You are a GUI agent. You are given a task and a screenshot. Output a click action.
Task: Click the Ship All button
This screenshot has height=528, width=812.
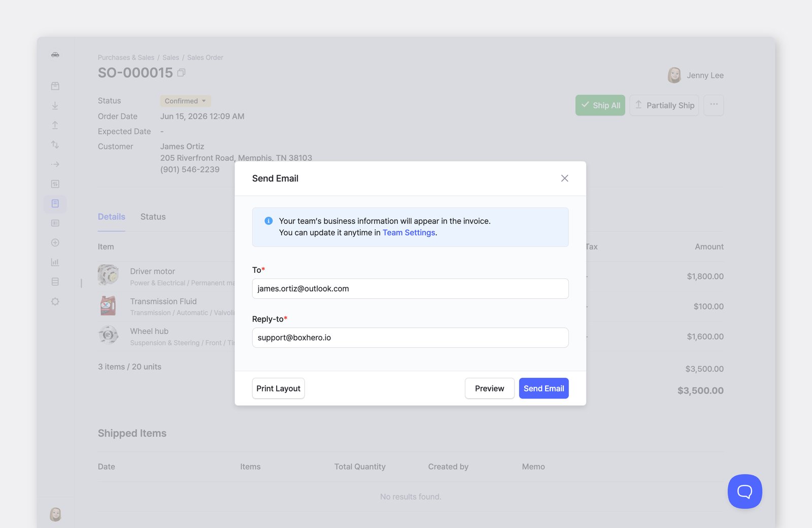point(600,105)
